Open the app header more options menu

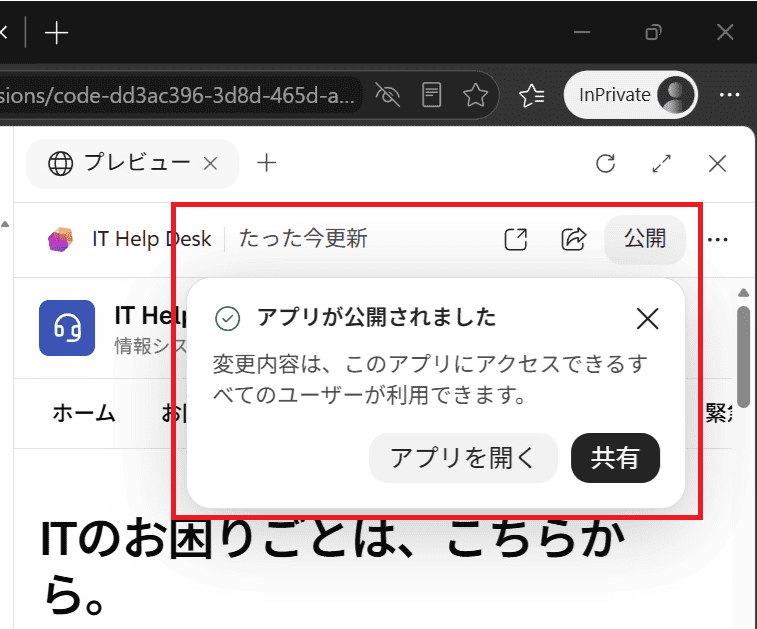tap(717, 239)
